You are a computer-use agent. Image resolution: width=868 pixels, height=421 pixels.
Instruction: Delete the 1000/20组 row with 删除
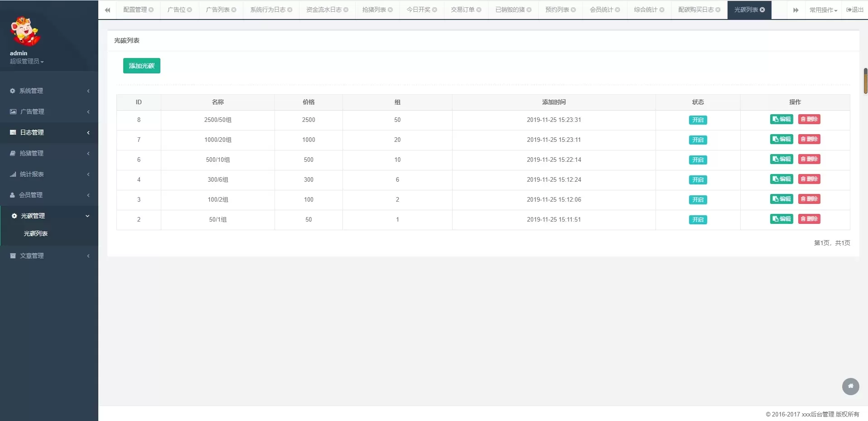809,139
